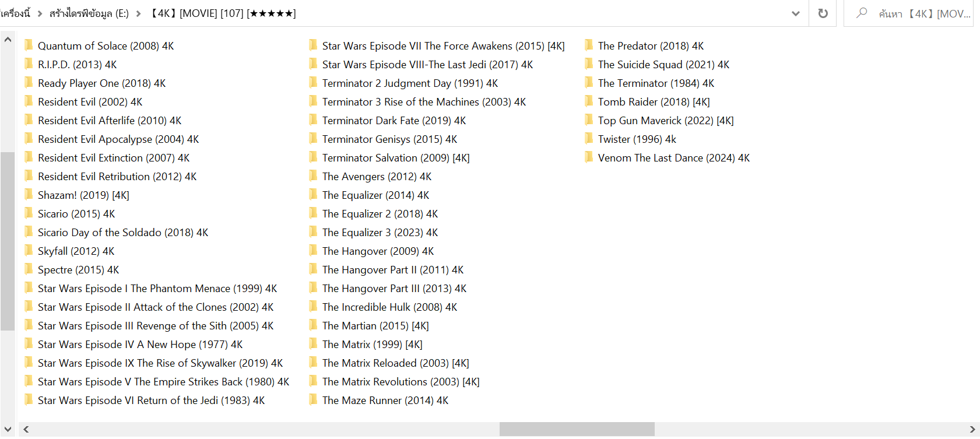
Task: Expand the chevron after the E: drive breadcrumb
Action: pyautogui.click(x=138, y=13)
